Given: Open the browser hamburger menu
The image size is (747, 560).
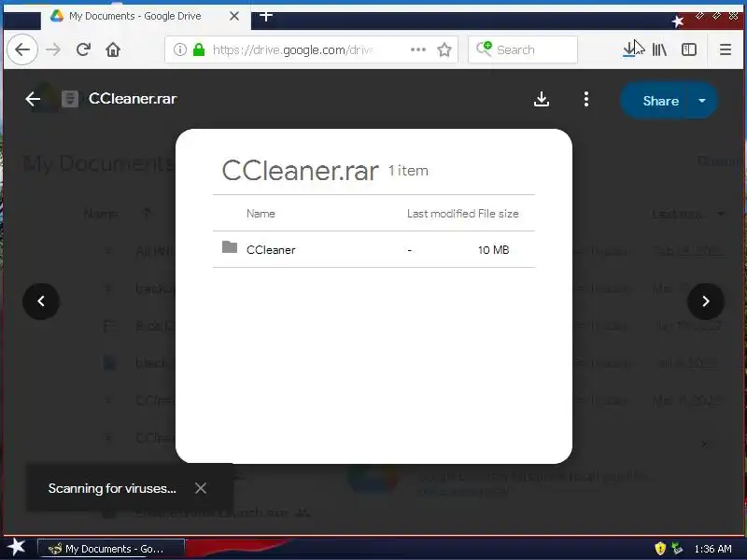Looking at the screenshot, I should pos(726,49).
